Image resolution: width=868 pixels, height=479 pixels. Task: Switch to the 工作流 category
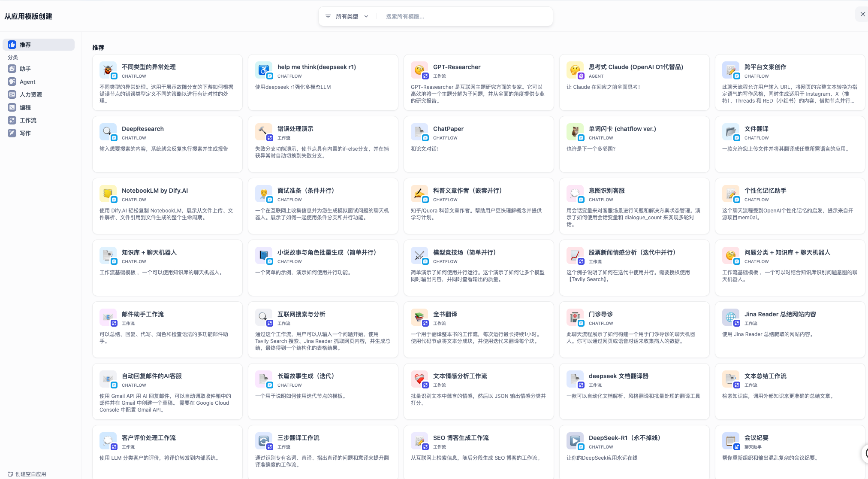(x=28, y=120)
